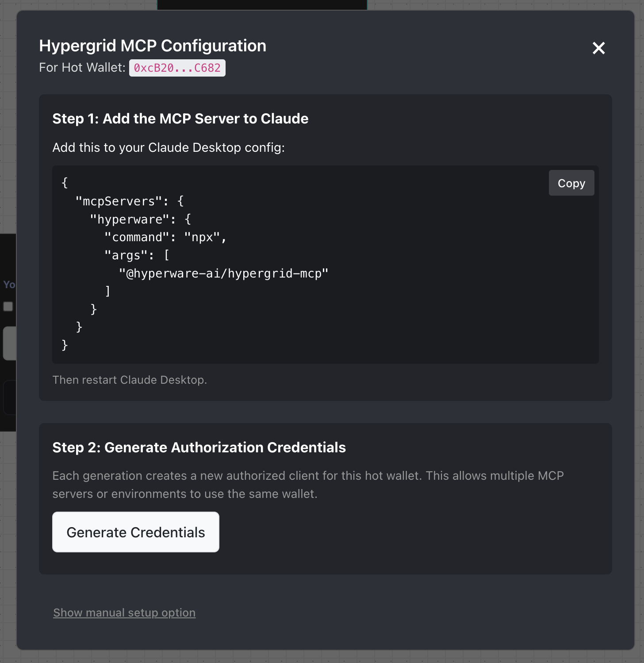Click the Step 2 Generate Authorization Credentials heading
644x663 pixels.
tap(199, 447)
